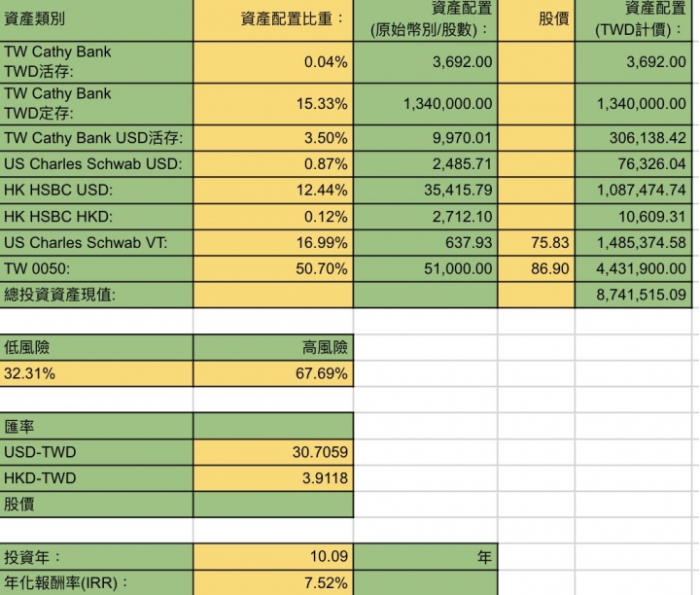Select the 資產類別 header cell
Viewport: 700px width, 595px height.
coord(96,20)
